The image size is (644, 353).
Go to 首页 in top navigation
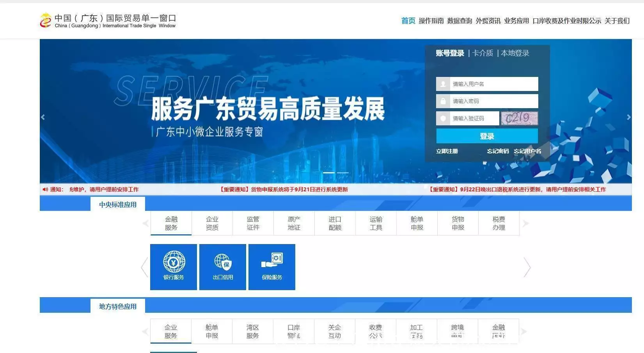[408, 21]
